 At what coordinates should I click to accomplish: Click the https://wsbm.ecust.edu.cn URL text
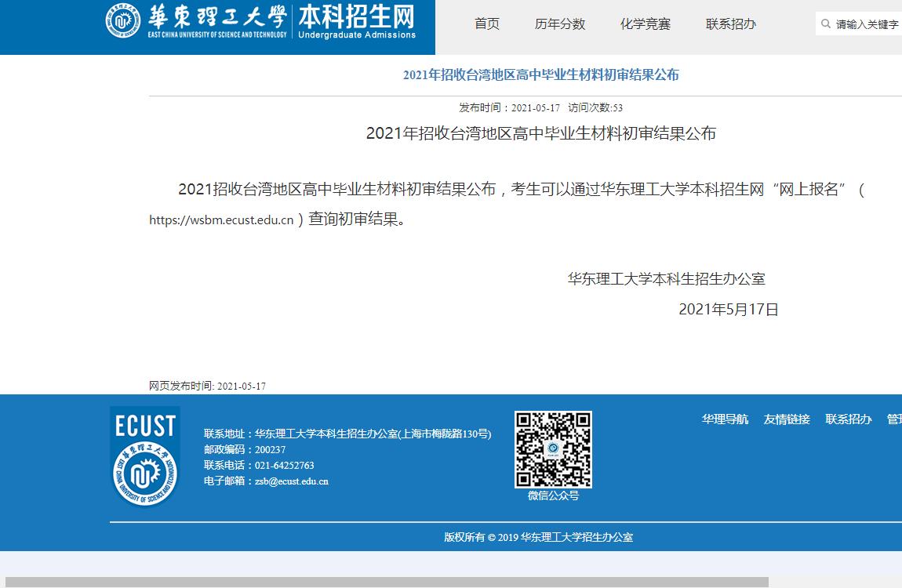(x=221, y=220)
